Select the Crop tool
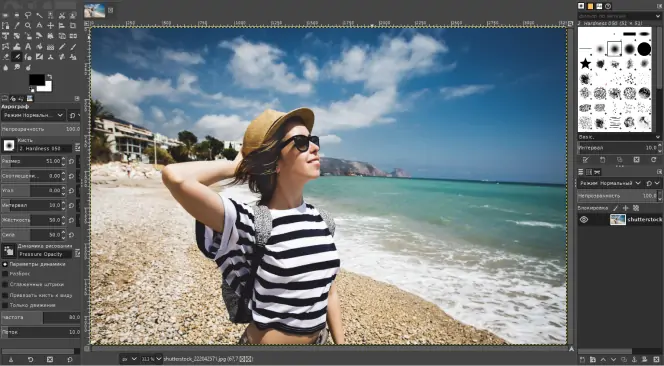The width and height of the screenshot is (664, 366). (73, 25)
